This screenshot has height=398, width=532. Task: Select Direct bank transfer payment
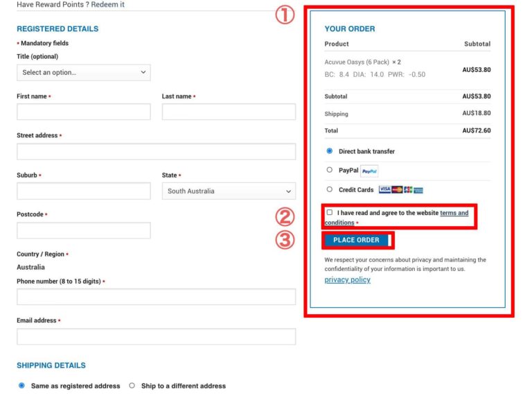point(330,151)
